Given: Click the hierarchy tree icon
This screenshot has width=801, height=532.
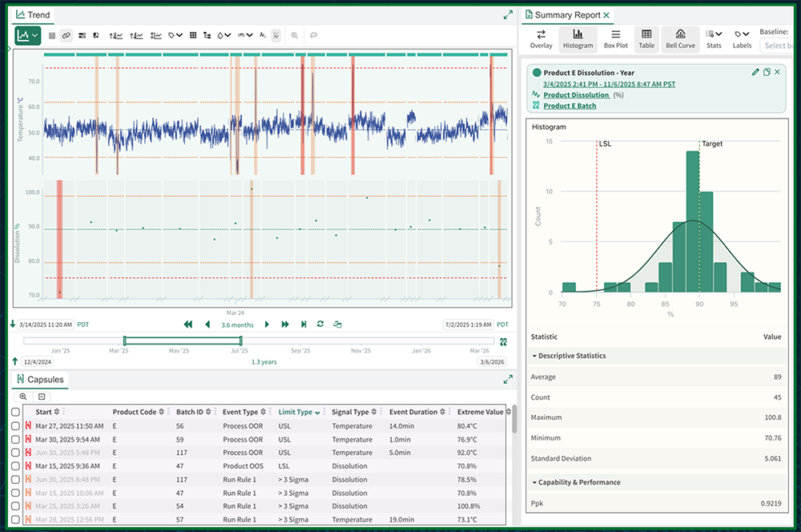Looking at the screenshot, I should tap(207, 36).
